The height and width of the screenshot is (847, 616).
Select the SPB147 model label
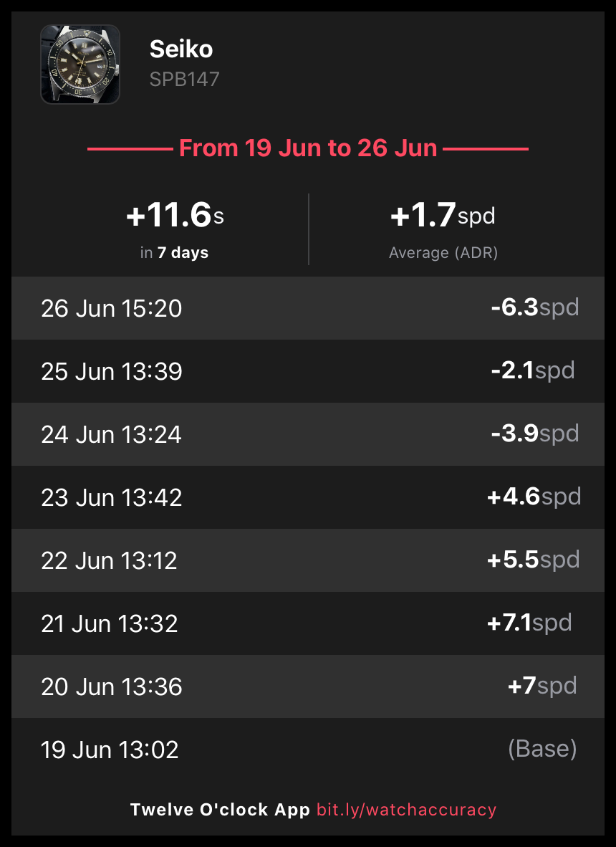pyautogui.click(x=184, y=78)
